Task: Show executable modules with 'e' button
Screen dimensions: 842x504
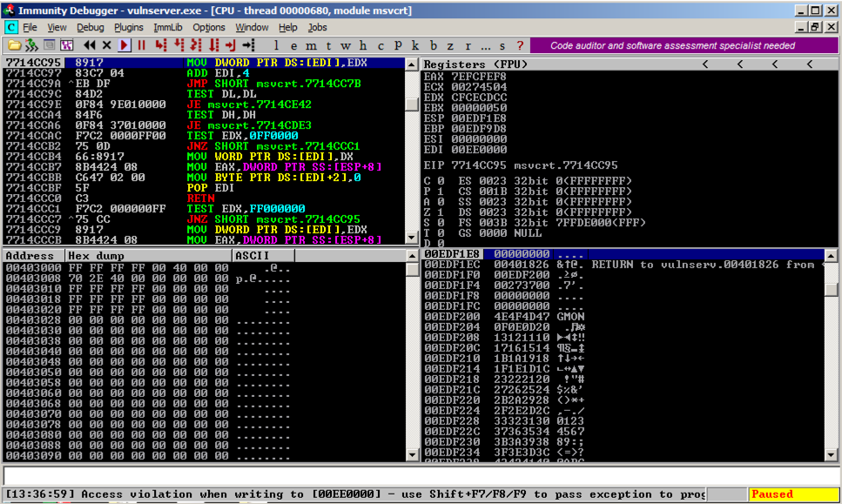Action: [x=292, y=45]
